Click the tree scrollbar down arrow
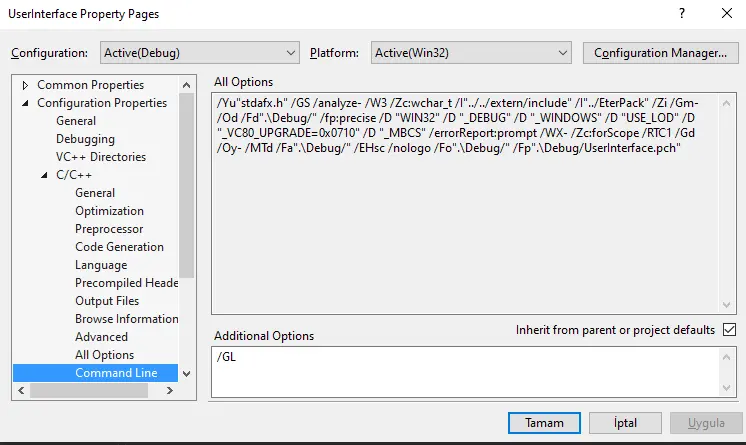The height and width of the screenshot is (445, 746). coord(187,373)
